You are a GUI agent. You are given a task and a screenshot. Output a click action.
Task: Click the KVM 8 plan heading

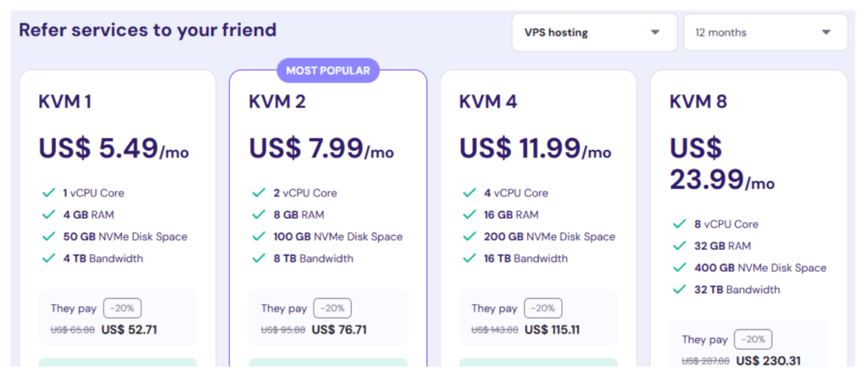pyautogui.click(x=698, y=103)
